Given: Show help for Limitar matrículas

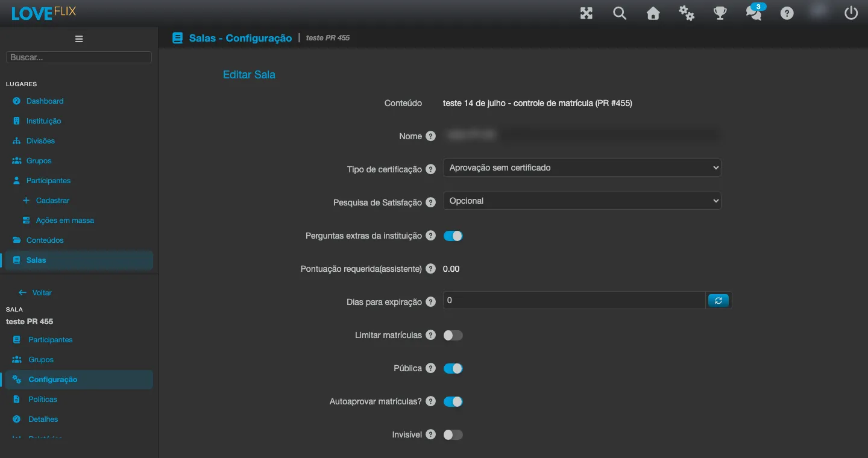Looking at the screenshot, I should tap(430, 335).
